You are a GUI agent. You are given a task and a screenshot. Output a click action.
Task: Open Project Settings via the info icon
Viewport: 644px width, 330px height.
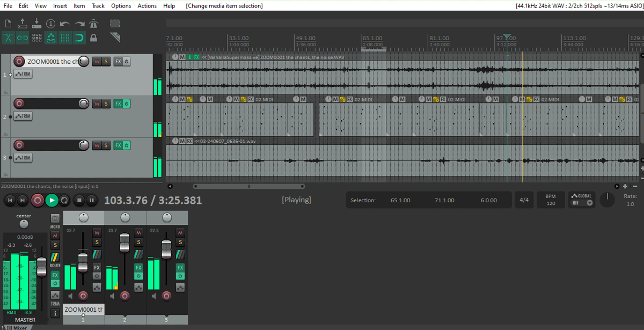click(51, 24)
